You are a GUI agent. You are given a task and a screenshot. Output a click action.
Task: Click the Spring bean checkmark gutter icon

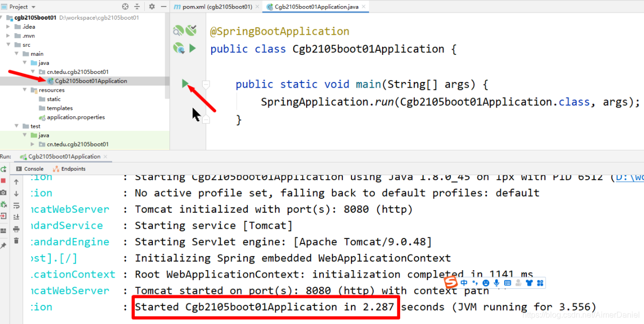click(x=191, y=31)
